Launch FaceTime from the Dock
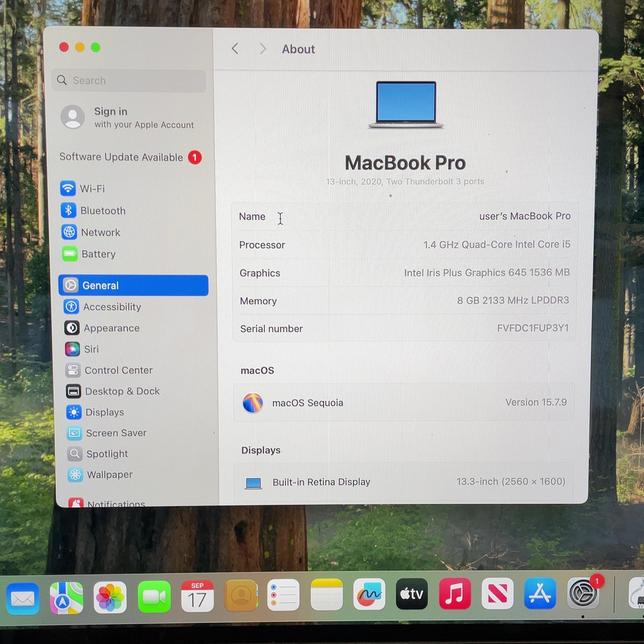Image resolution: width=644 pixels, height=644 pixels. coord(154,596)
